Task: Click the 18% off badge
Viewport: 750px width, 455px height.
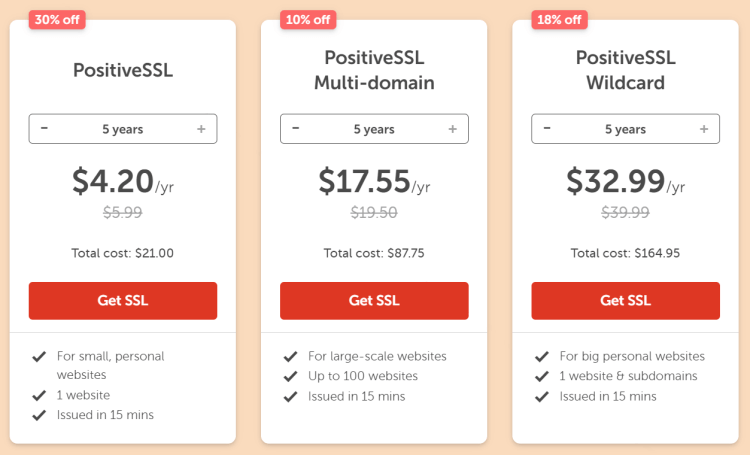Action: click(559, 19)
